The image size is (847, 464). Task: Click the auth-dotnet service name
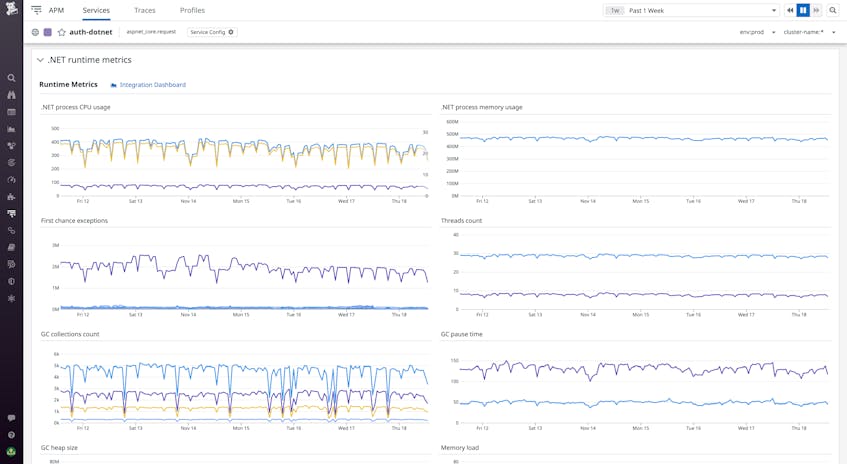(91, 32)
